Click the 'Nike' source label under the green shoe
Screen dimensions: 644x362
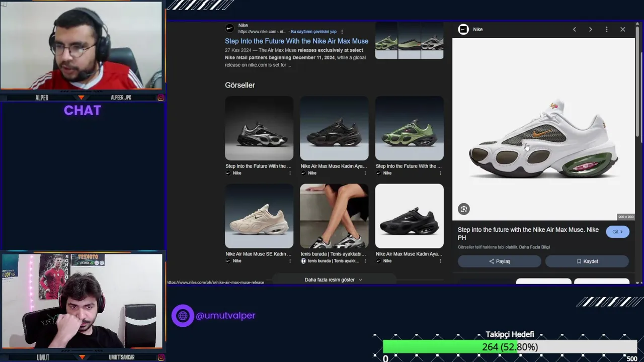(387, 173)
